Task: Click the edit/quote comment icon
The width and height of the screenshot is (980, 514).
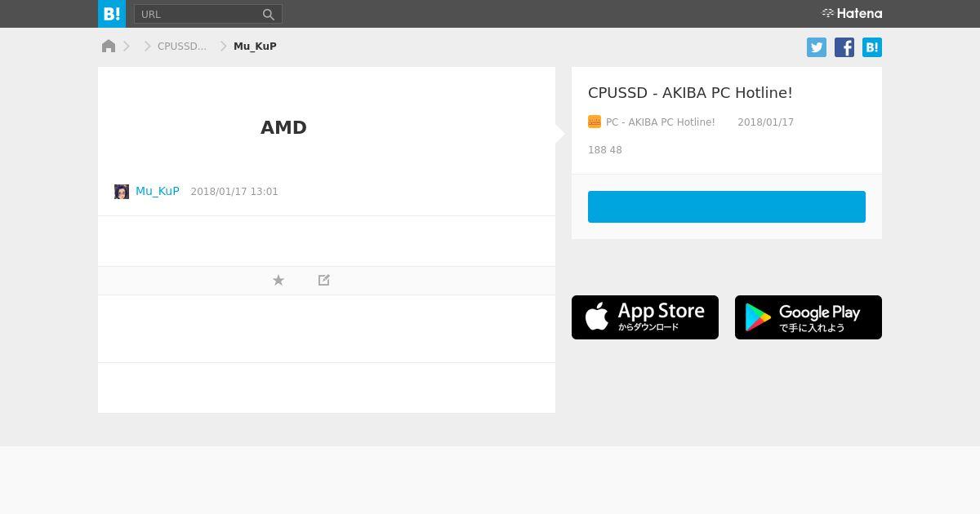Action: [x=324, y=280]
